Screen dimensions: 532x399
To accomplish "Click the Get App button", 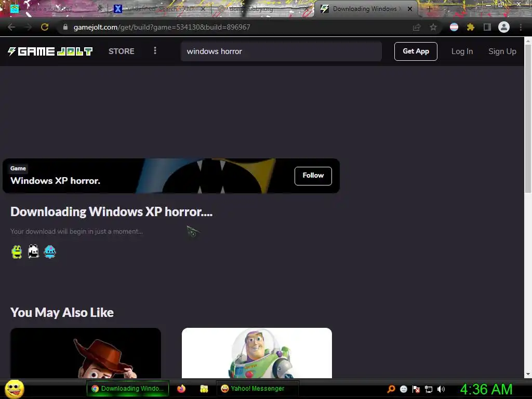I will click(x=416, y=51).
